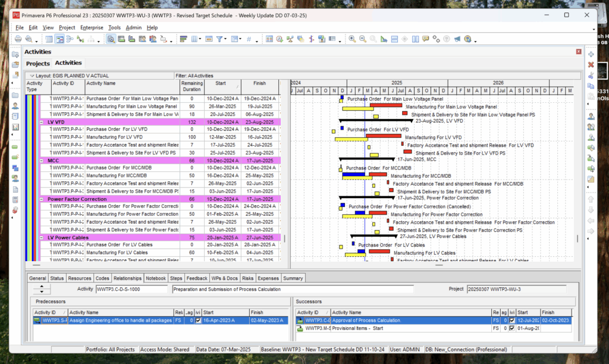Open the WPs & Docs tab
Image resolution: width=609 pixels, height=364 pixels.
224,278
